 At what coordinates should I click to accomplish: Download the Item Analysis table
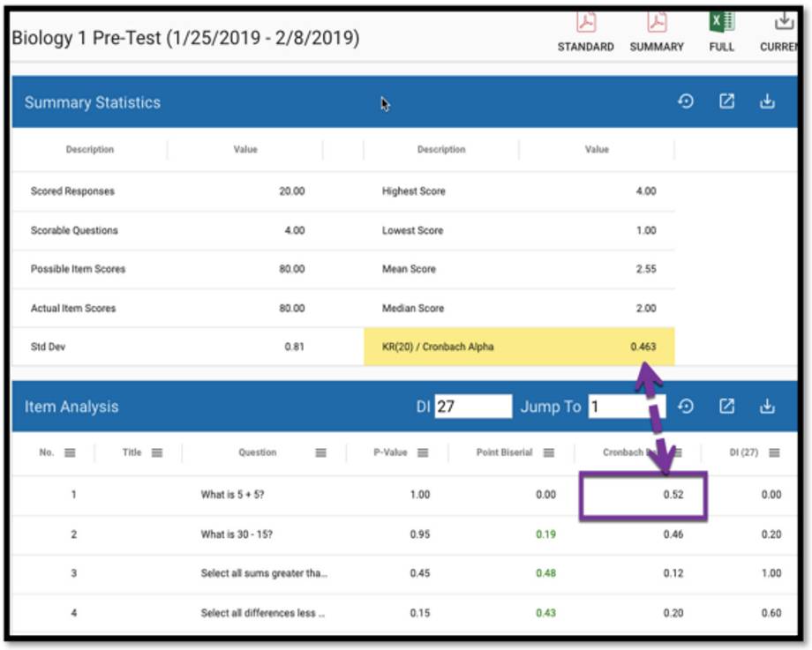coord(767,407)
